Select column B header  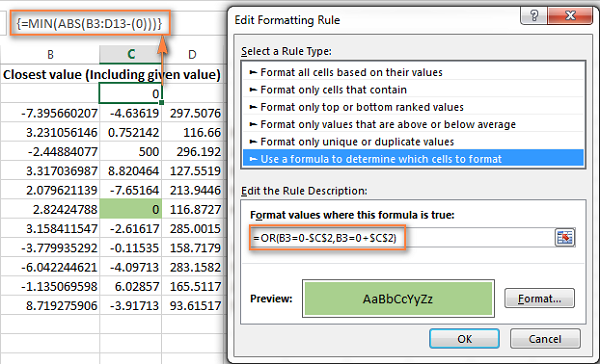pos(50,54)
